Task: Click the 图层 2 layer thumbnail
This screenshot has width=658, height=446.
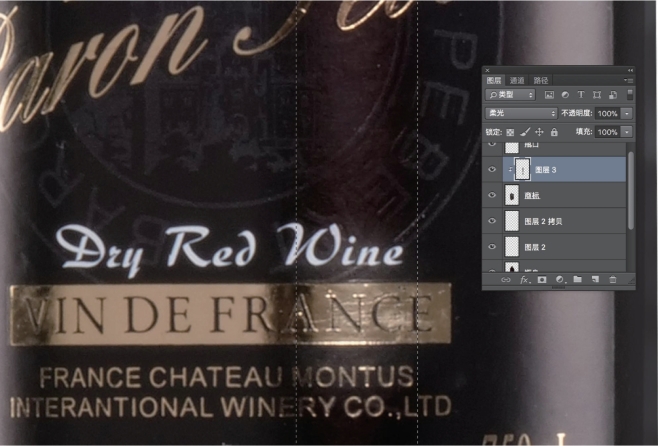Action: (x=512, y=247)
